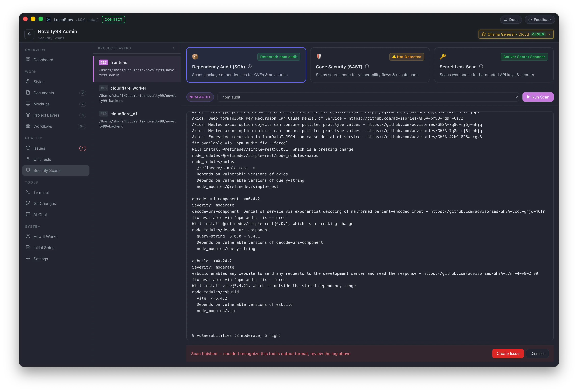578x392 pixels.
Task: Click the Project Layers stack icon
Action: [x=28, y=115]
